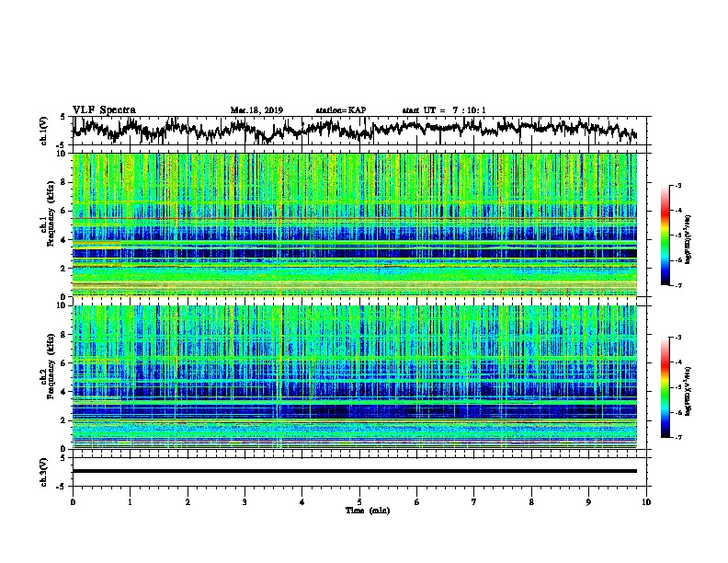This screenshot has height=563, width=728.
Task: Click the ch.2 "Frequency (kHz)" axis label
Action: click(x=49, y=366)
